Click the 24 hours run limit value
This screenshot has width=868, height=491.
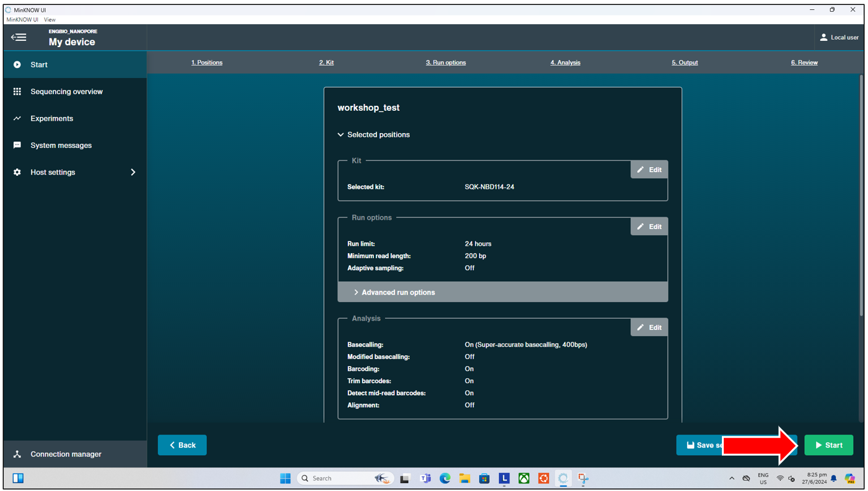[478, 244]
